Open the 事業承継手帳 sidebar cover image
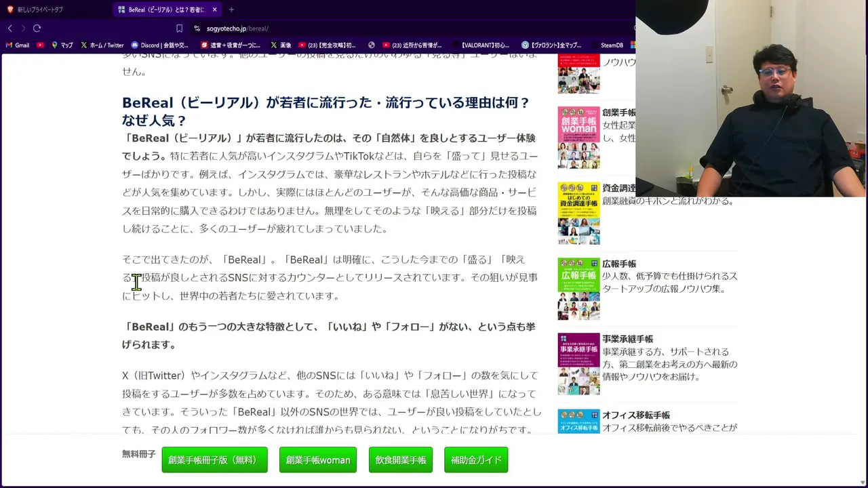 [578, 364]
